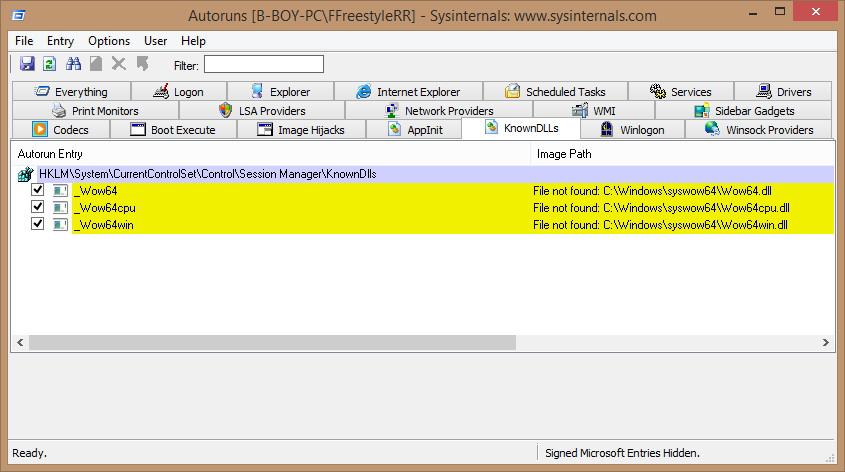
Task: Open the User menu
Action: click(x=155, y=41)
